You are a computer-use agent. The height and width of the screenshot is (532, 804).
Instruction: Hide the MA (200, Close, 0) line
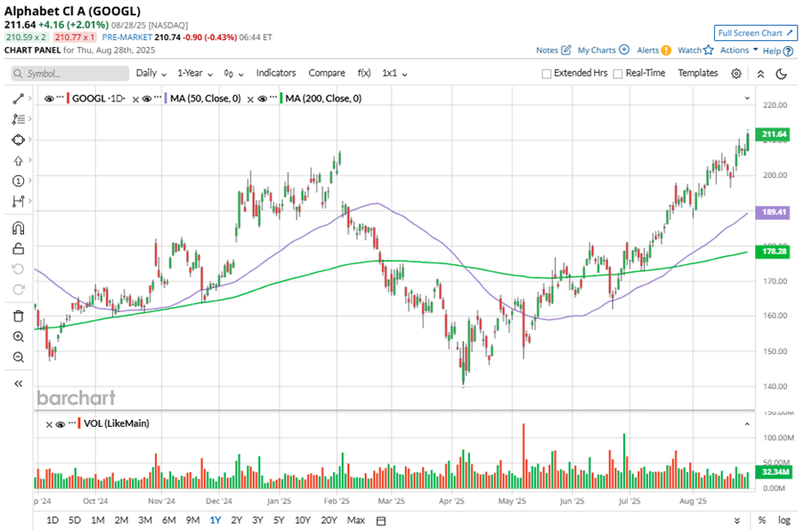262,99
